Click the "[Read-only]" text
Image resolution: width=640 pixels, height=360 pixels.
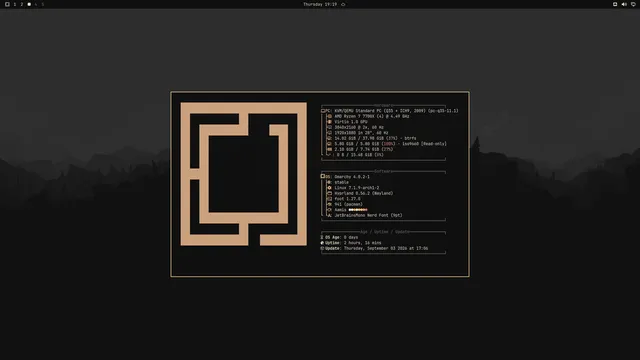433,144
